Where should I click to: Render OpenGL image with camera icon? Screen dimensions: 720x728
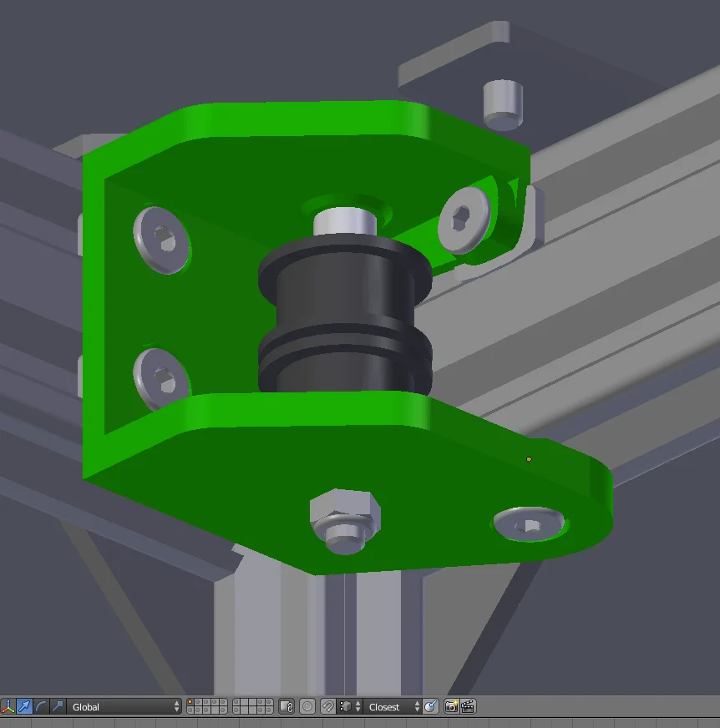coord(451,706)
